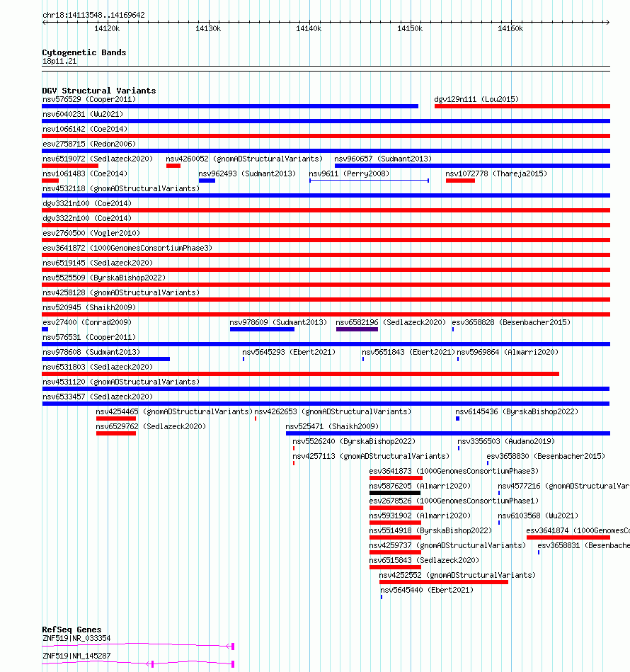Open ZNF519|NR_033354 gene transcript
The image size is (630, 672).
138,645
